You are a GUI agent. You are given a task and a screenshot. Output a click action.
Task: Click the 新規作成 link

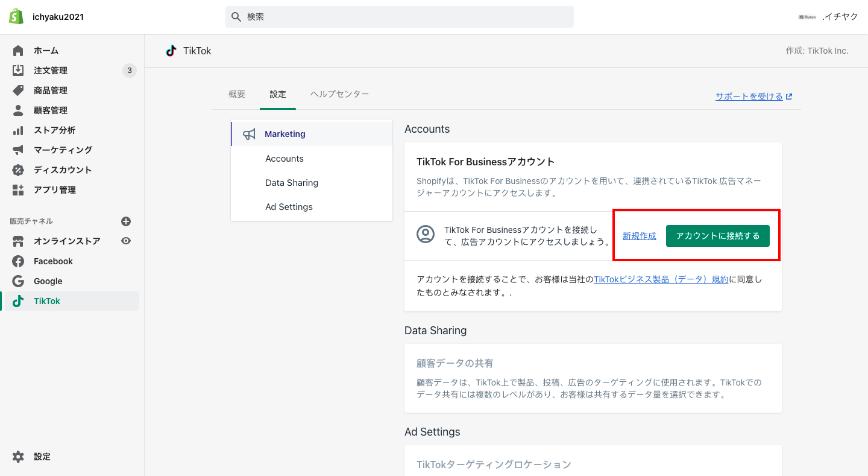(640, 236)
